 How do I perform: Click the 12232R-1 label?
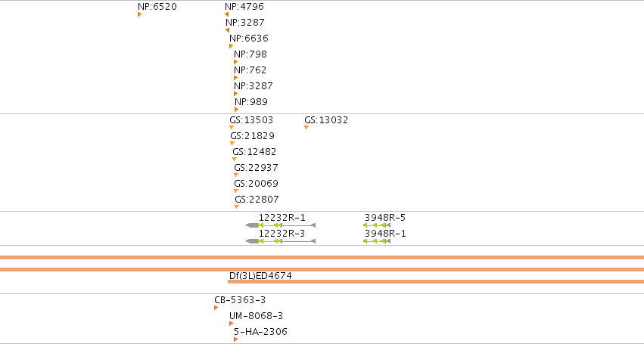pos(282,218)
